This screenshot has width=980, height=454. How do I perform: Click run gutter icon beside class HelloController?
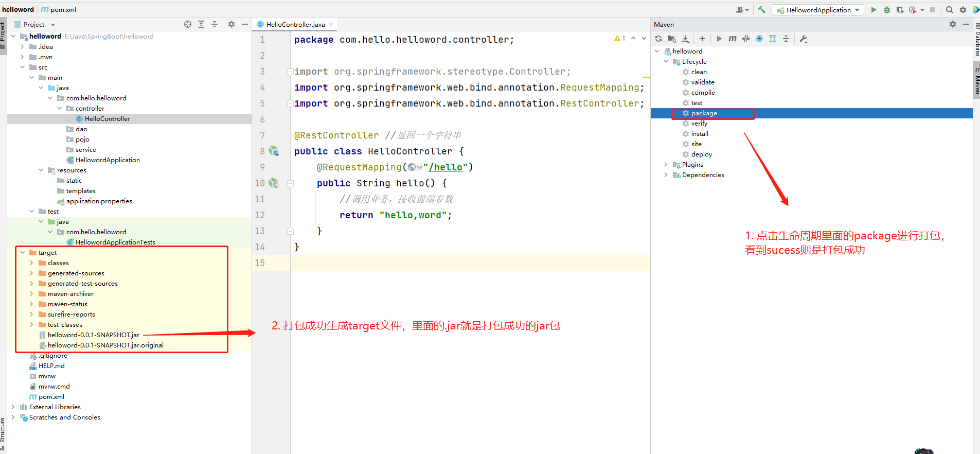pyautogui.click(x=274, y=151)
